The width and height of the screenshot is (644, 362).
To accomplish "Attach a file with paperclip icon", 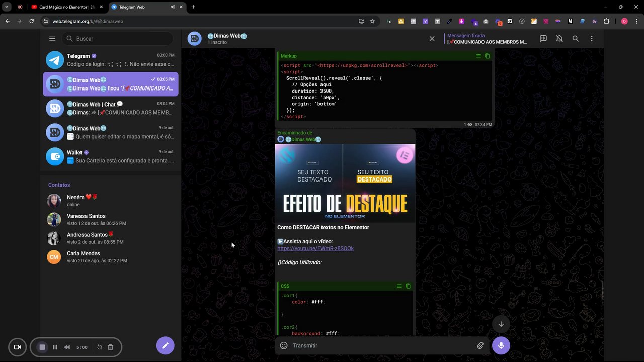I will 480,346.
